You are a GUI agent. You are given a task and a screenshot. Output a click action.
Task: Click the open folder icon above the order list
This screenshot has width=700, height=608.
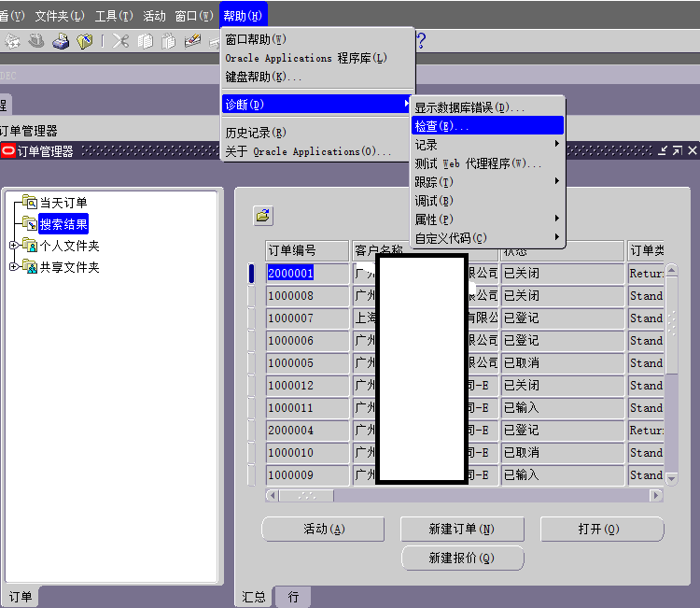click(x=263, y=216)
